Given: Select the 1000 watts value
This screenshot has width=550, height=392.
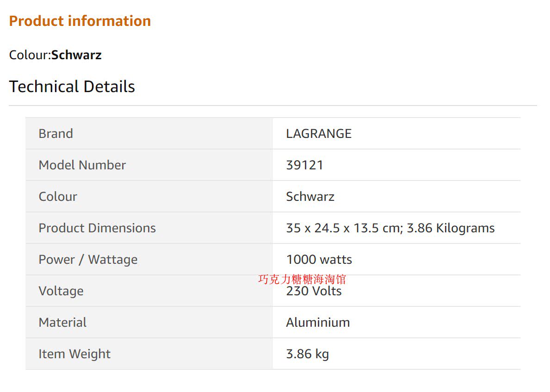Looking at the screenshot, I should (x=319, y=260).
